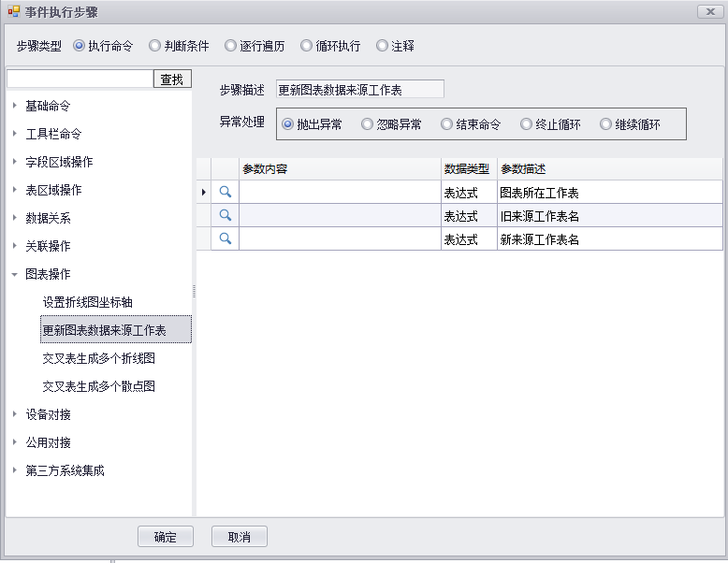Image resolution: width=728 pixels, height=563 pixels.
Task: Click the magnifier icon in 旧来源工作表名 row
Action: (x=225, y=215)
